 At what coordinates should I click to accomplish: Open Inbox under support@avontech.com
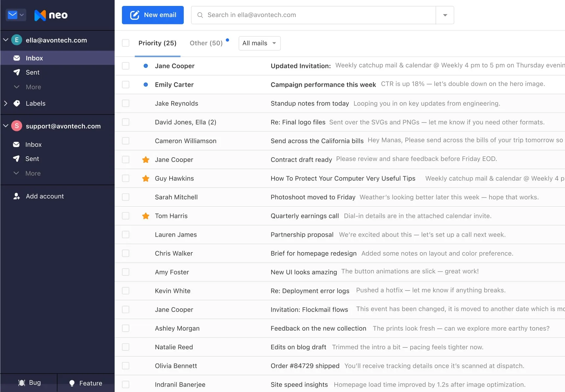coord(33,145)
